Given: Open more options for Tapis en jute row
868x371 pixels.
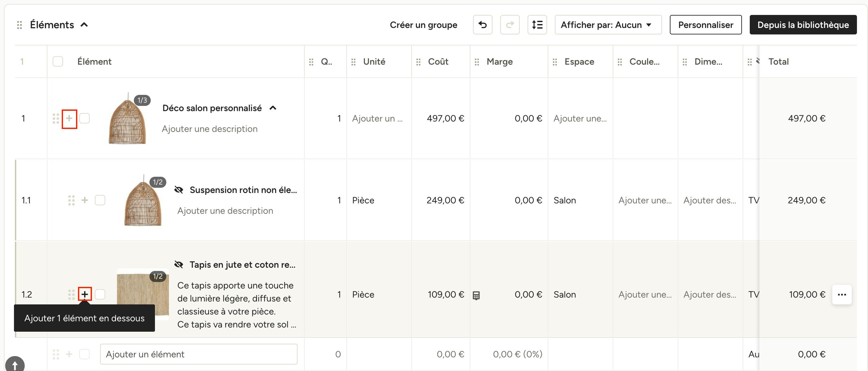Looking at the screenshot, I should (x=842, y=295).
